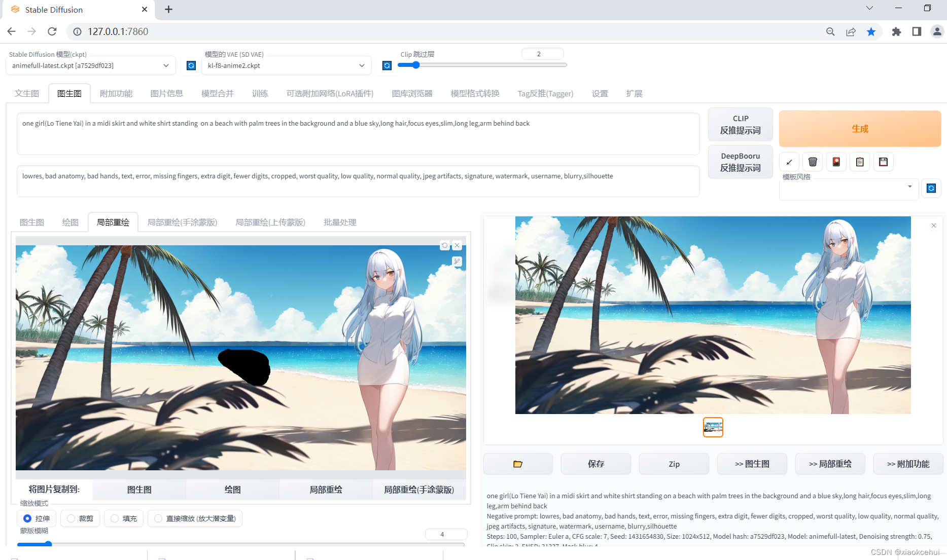Send output to >> 图生图
Image resolution: width=947 pixels, height=560 pixels.
point(752,464)
